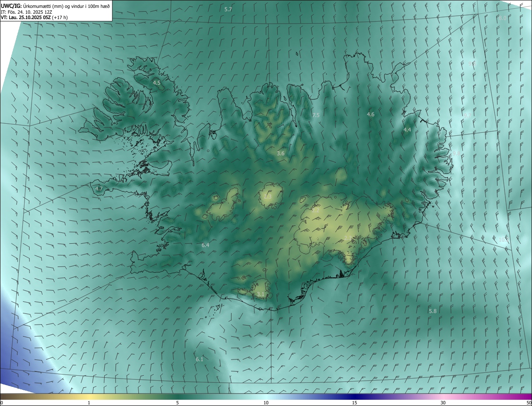Click the 6.1 value over the southern sea
The image size is (532, 406).
tap(199, 360)
